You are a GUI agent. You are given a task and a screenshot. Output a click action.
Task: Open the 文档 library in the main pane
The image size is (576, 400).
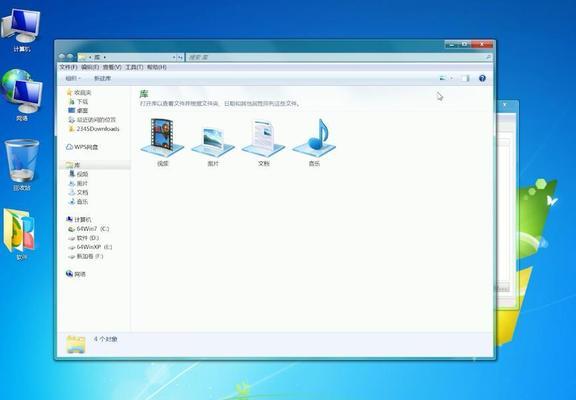263,143
